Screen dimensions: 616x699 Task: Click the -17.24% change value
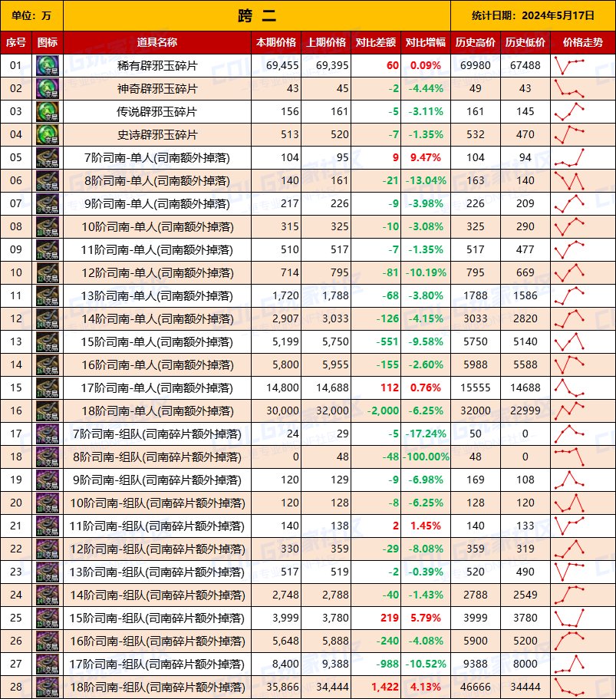coord(426,434)
